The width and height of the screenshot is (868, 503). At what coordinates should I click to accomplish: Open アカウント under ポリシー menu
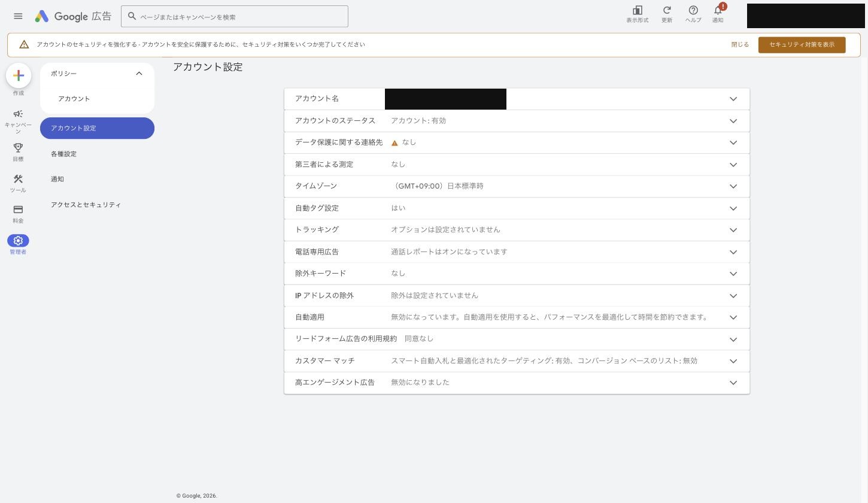74,99
